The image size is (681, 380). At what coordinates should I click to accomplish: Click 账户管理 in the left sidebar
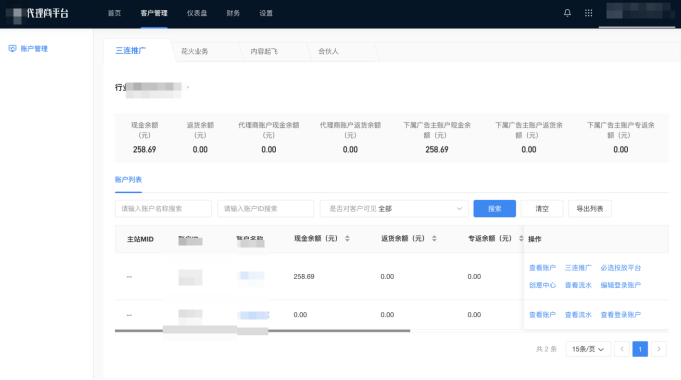click(34, 49)
